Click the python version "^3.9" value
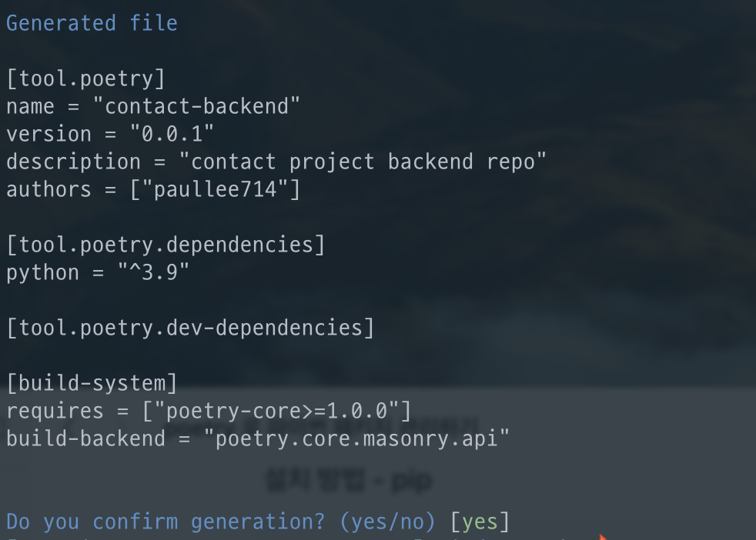 (x=153, y=272)
